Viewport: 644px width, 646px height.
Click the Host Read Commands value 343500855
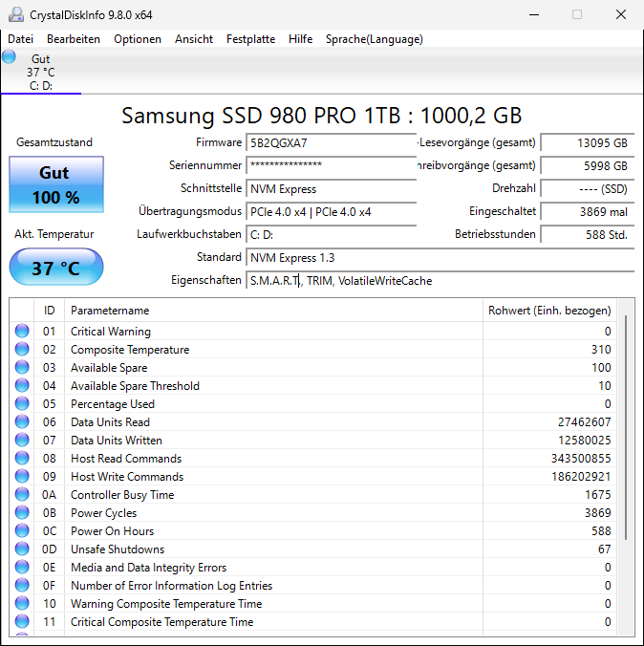(x=581, y=459)
